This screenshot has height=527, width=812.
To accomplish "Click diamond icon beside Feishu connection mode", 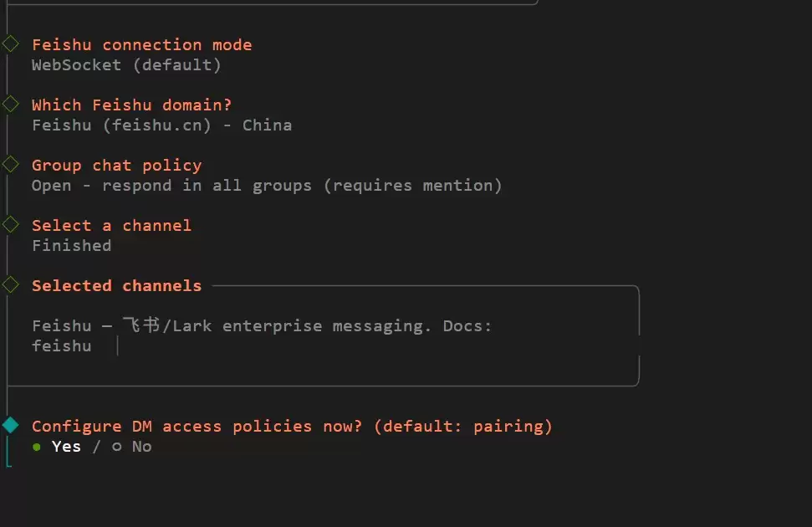I will [10, 44].
